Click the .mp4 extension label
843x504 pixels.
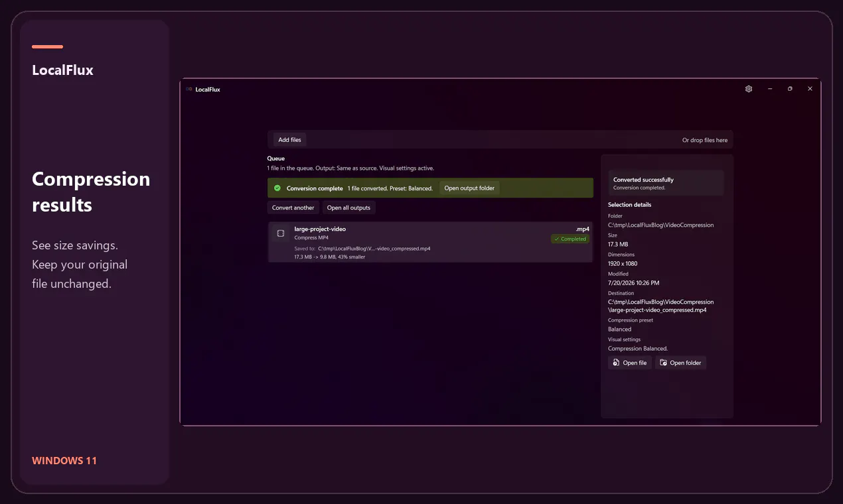pos(583,229)
